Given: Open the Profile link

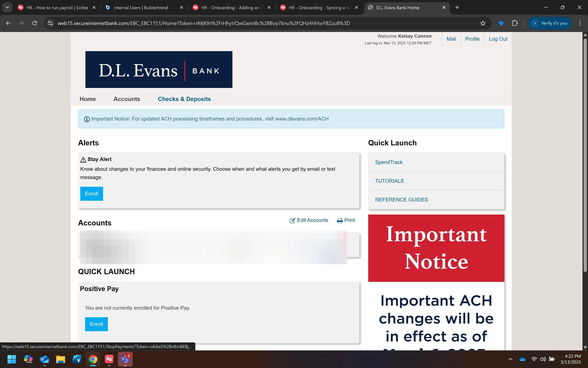Looking at the screenshot, I should pyautogui.click(x=472, y=39).
